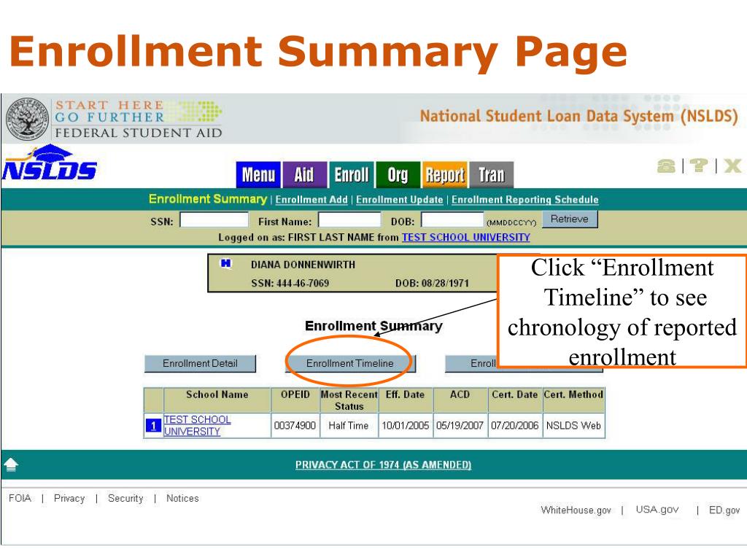Click the DOB: 08/28/1971 text
Screen dimensions: 747x560
(x=432, y=283)
